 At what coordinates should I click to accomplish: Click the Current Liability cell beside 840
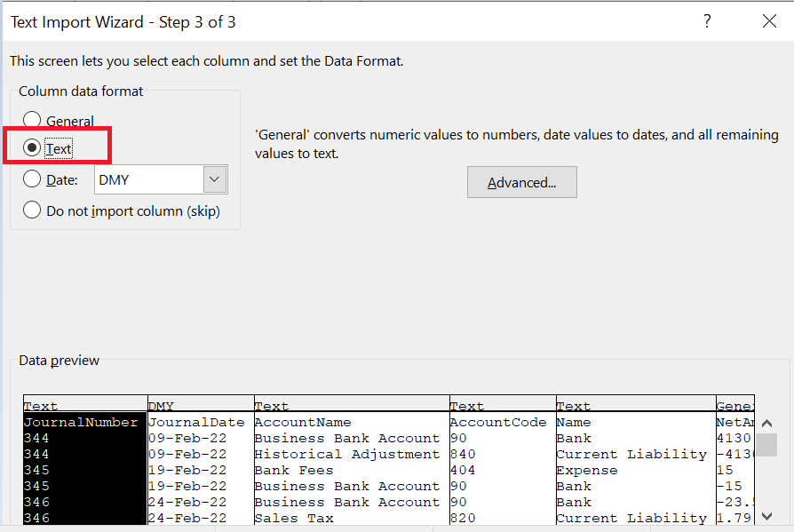(631, 454)
